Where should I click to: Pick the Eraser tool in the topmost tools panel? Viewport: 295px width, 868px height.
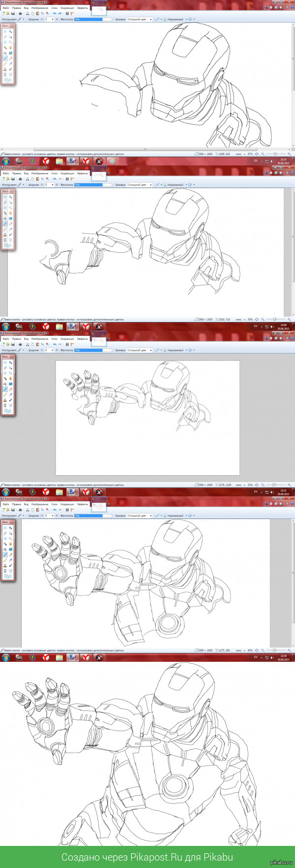(10, 58)
